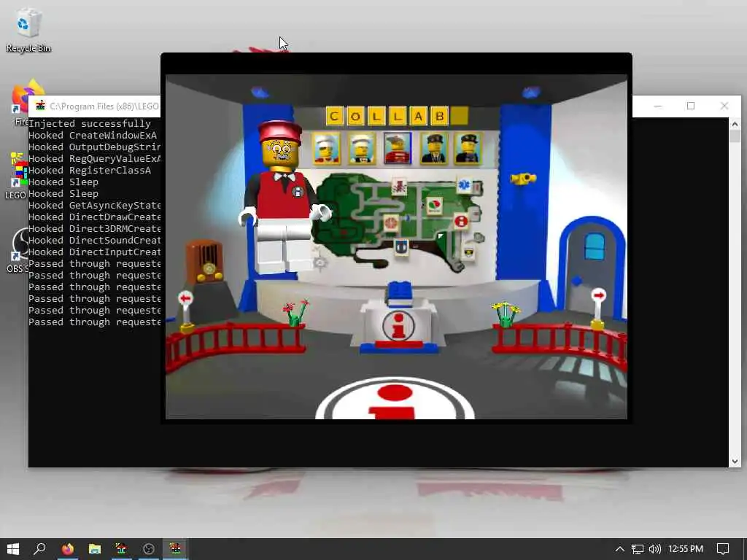Choose Papa Brickolini's chef portrait
This screenshot has width=747, height=560.
(x=361, y=149)
